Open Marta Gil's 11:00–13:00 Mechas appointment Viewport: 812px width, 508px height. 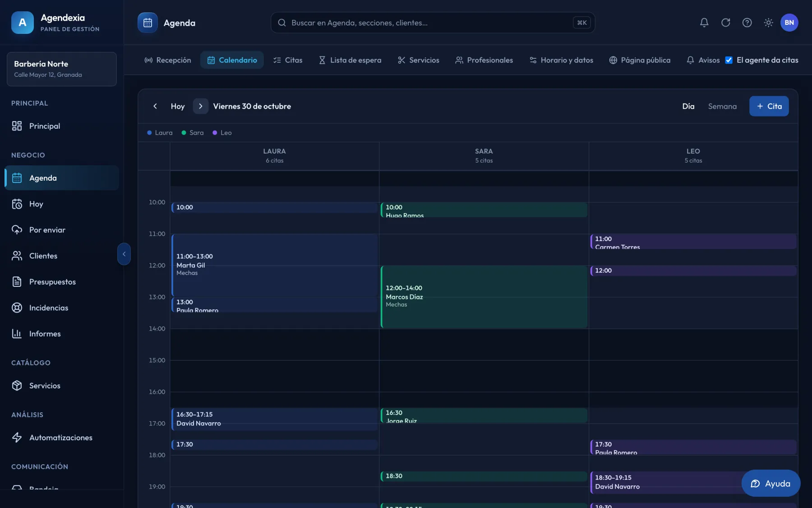275,265
